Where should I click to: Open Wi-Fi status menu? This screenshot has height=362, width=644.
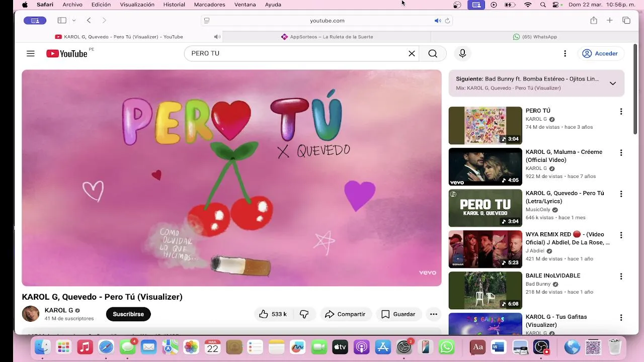[x=528, y=5]
